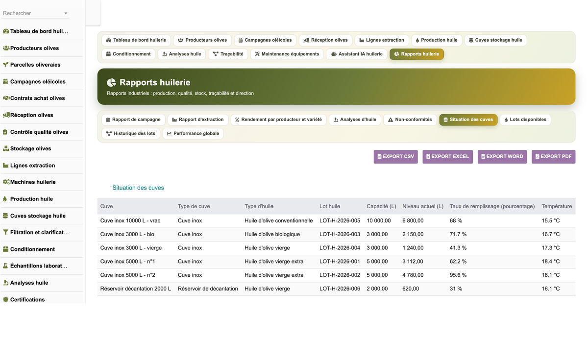The width and height of the screenshot is (588, 364).
Task: Click the Échantillons laboratoire flask icon
Action: 5,266
